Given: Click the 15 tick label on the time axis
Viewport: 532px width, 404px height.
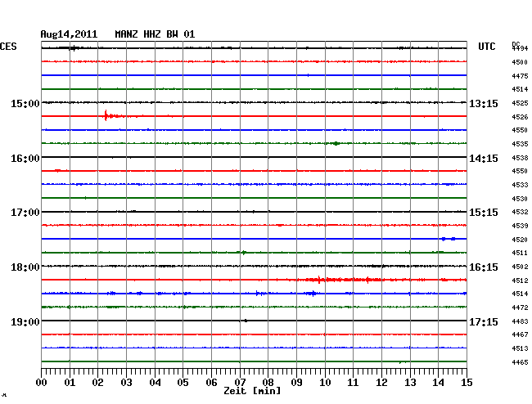Looking at the screenshot, I should 466,382.
